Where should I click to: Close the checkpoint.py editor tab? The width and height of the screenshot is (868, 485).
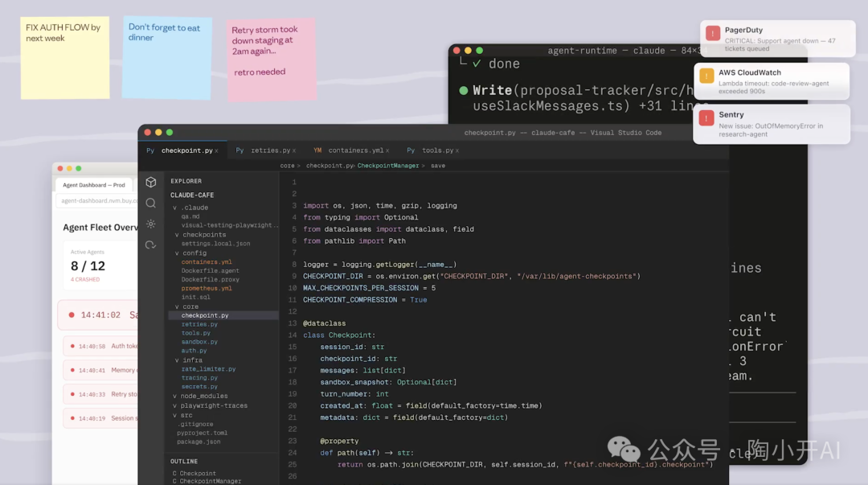[x=218, y=150]
